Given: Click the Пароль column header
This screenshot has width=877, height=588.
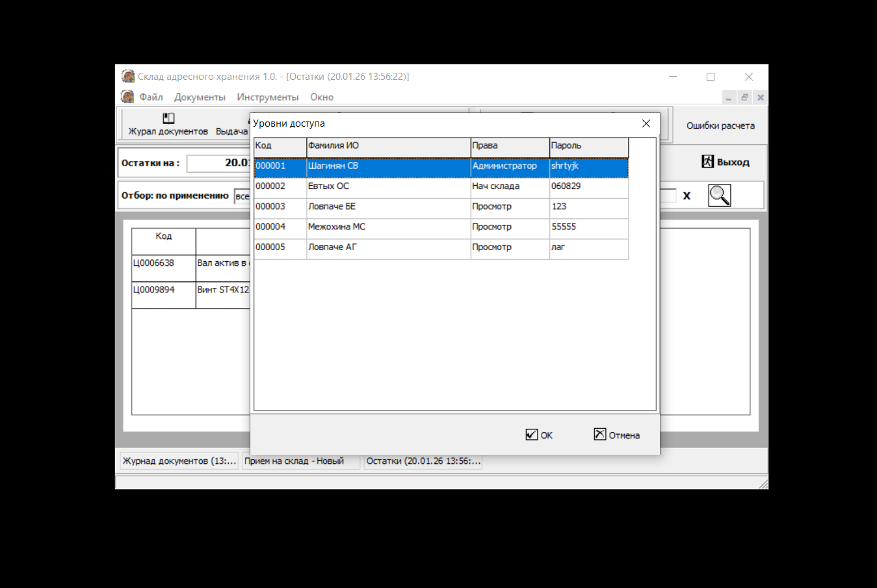Looking at the screenshot, I should 589,147.
